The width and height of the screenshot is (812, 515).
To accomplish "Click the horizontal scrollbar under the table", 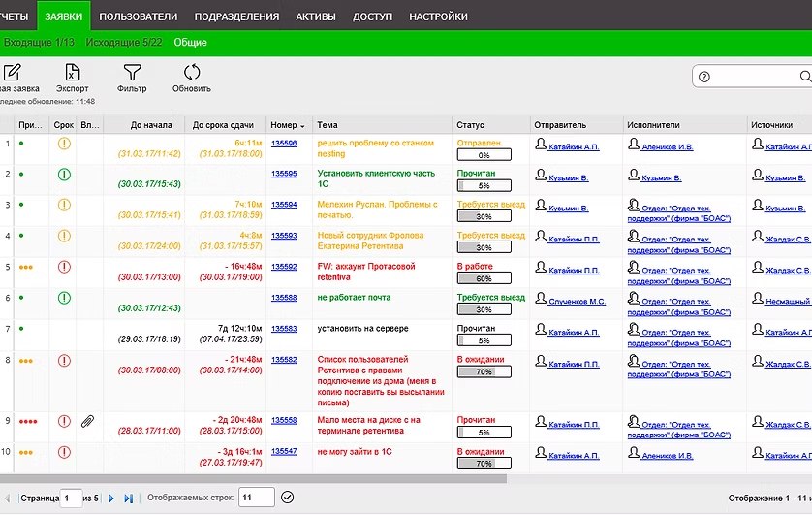I will pos(253,479).
